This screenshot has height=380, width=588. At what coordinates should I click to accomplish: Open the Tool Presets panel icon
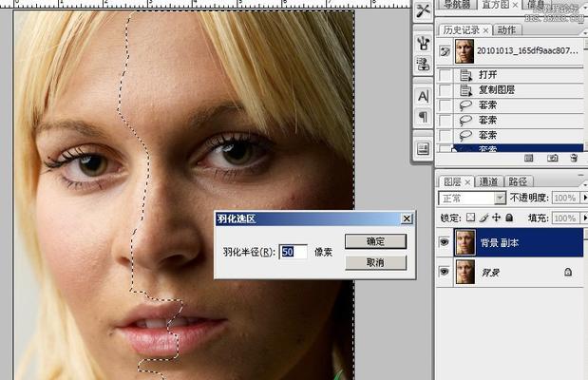(424, 10)
